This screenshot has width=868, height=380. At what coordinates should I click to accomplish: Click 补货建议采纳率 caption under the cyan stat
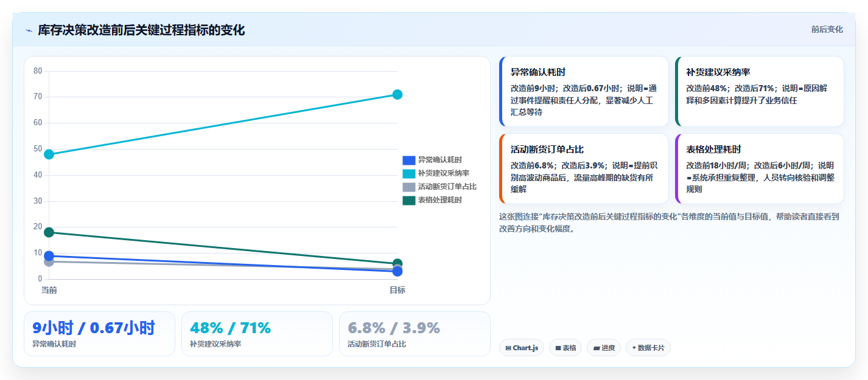tap(215, 344)
